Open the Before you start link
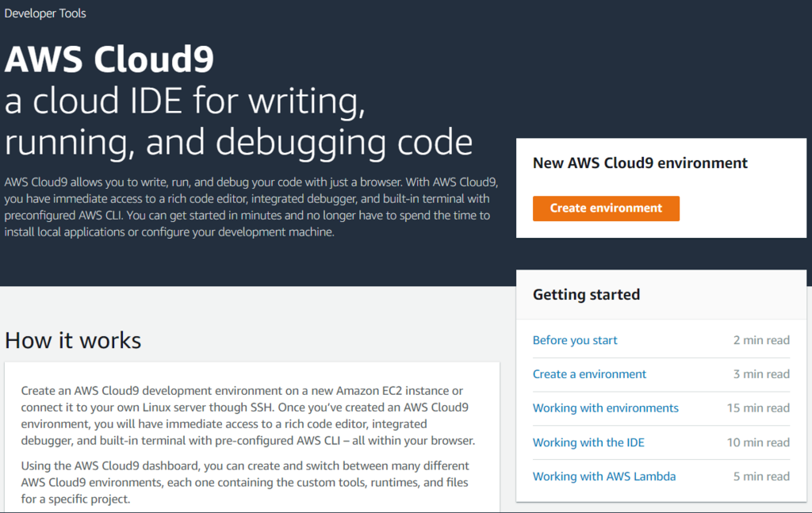Viewport: 812px width, 513px height. pyautogui.click(x=575, y=340)
